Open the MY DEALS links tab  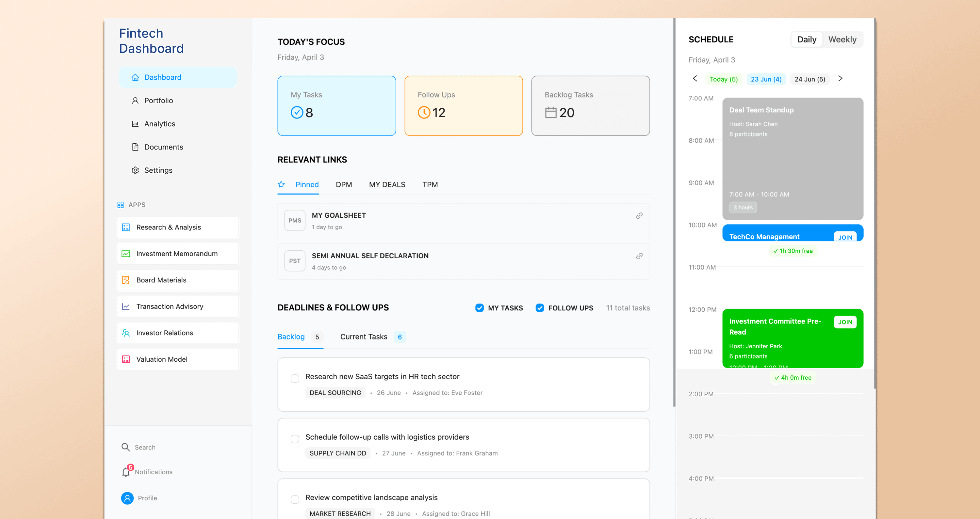click(387, 185)
